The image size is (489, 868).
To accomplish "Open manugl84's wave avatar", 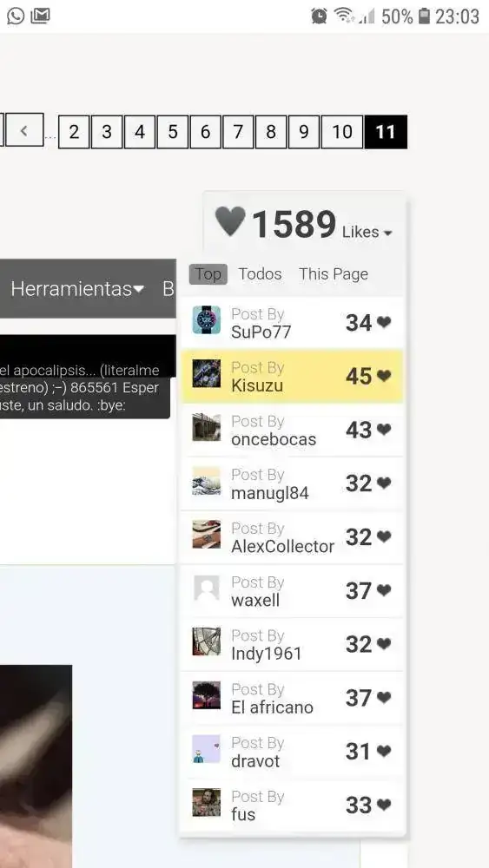I will [x=207, y=481].
